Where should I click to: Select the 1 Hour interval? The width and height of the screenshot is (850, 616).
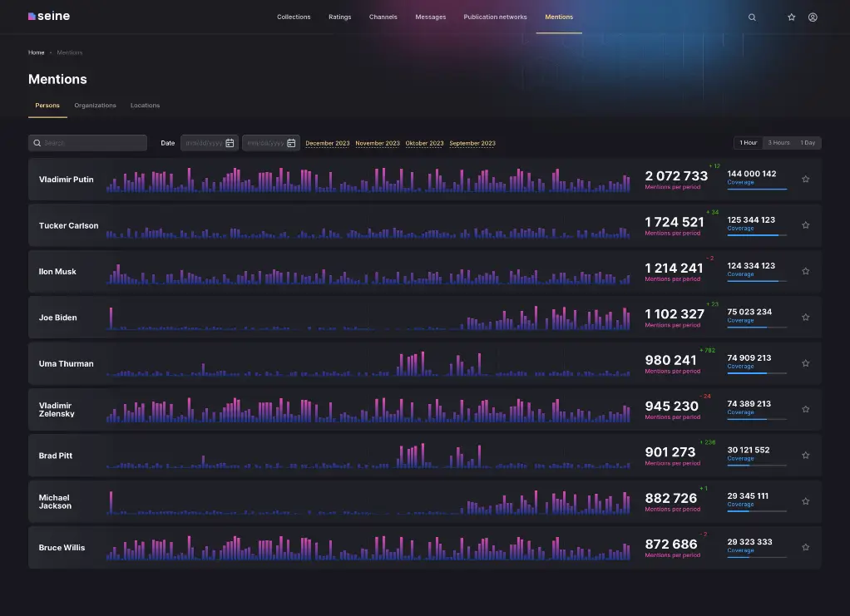click(x=748, y=143)
